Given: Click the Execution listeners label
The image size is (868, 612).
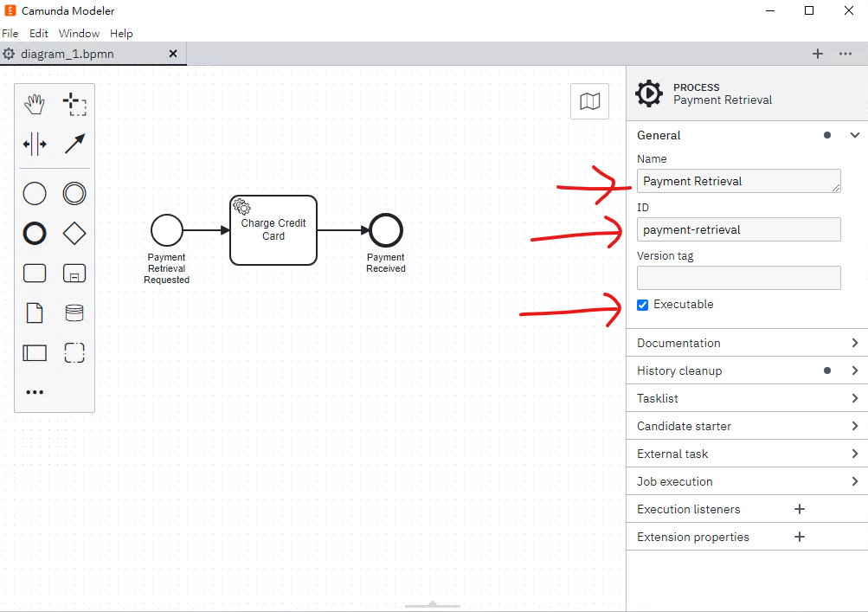Looking at the screenshot, I should tap(688, 509).
